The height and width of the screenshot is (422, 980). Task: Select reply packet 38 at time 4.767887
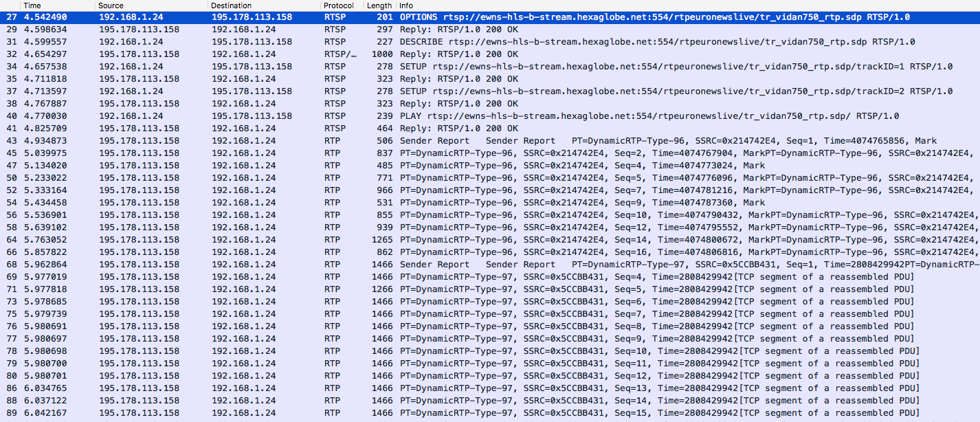coord(490,104)
